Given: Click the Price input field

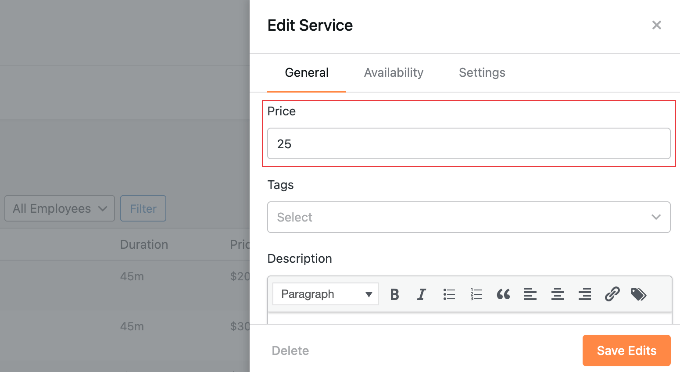Looking at the screenshot, I should [469, 144].
